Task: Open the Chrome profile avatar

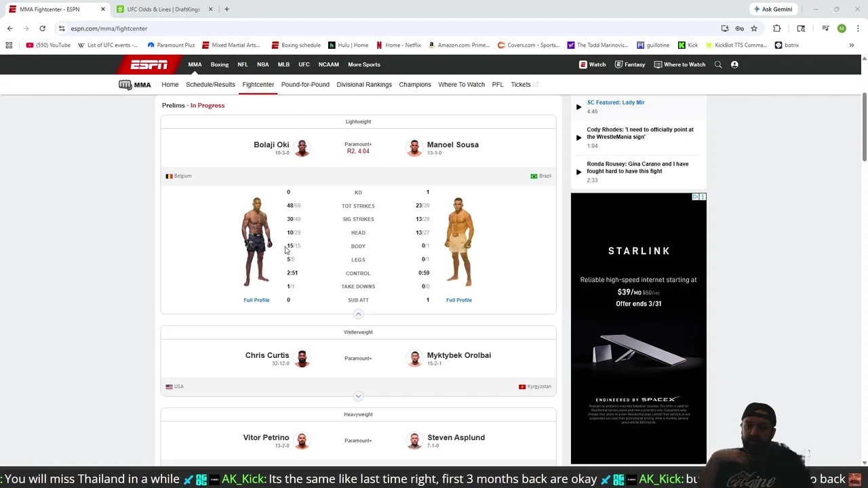Action: pos(842,28)
